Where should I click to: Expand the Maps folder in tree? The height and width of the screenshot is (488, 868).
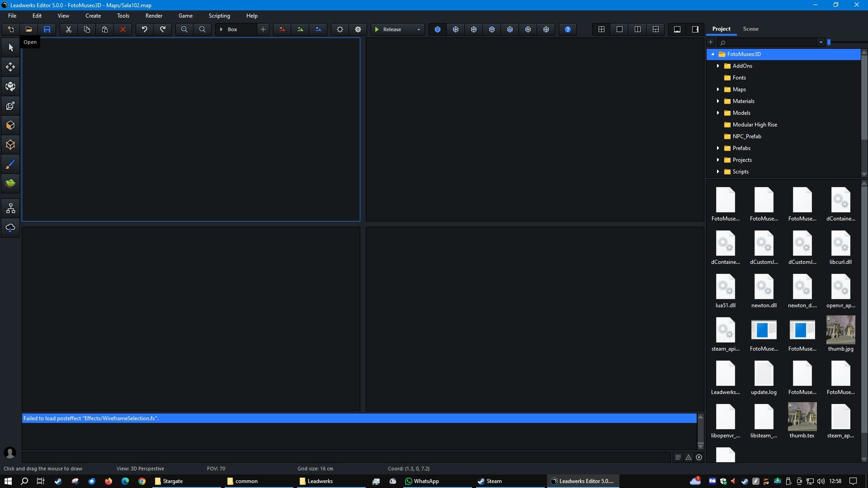718,89
